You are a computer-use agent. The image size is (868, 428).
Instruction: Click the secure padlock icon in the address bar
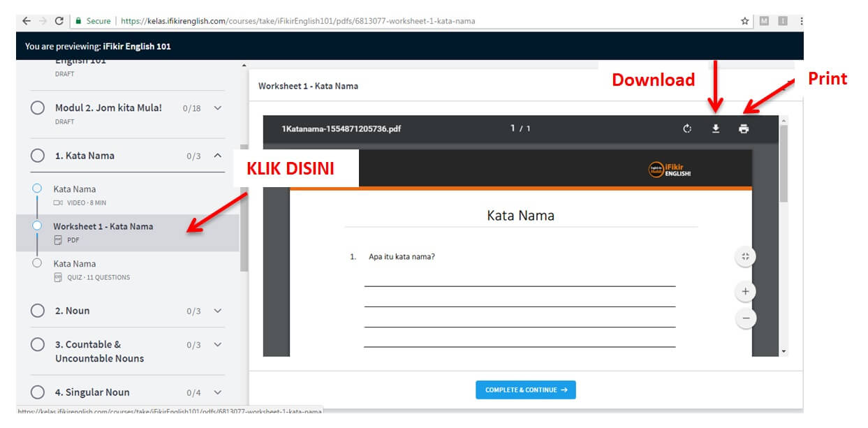click(78, 21)
